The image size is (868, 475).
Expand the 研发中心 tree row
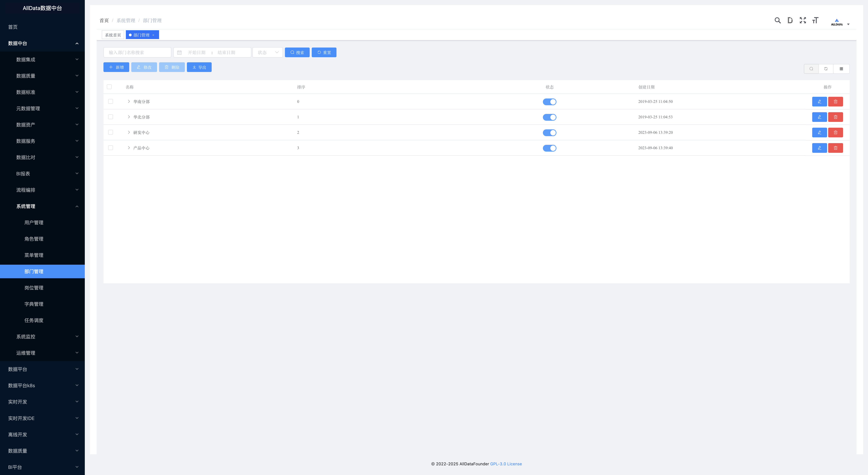click(129, 133)
